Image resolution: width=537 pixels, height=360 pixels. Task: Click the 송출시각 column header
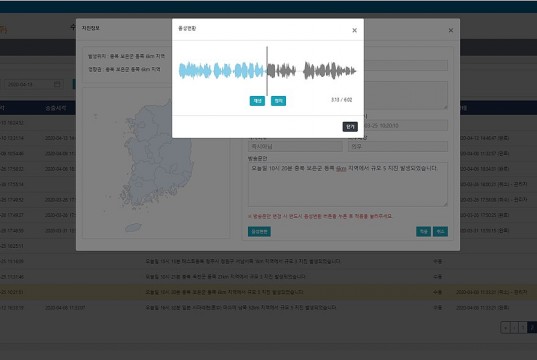55,108
